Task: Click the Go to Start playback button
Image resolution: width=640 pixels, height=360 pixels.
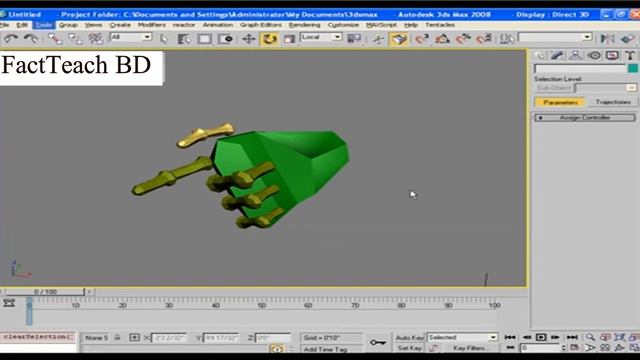Action: coord(510,337)
